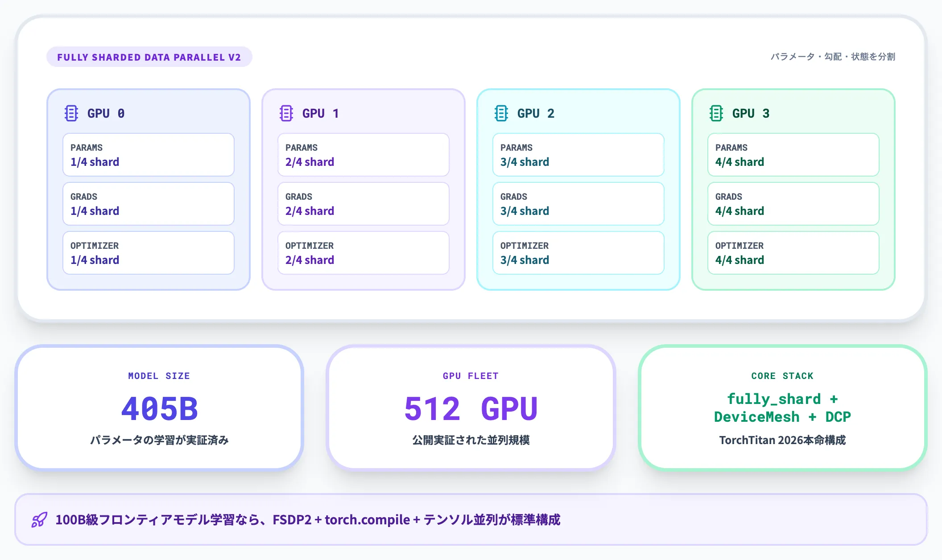942x560 pixels.
Task: Select the GPU 2 OPTIMIZER 3/4 shard box
Action: pyautogui.click(x=578, y=253)
